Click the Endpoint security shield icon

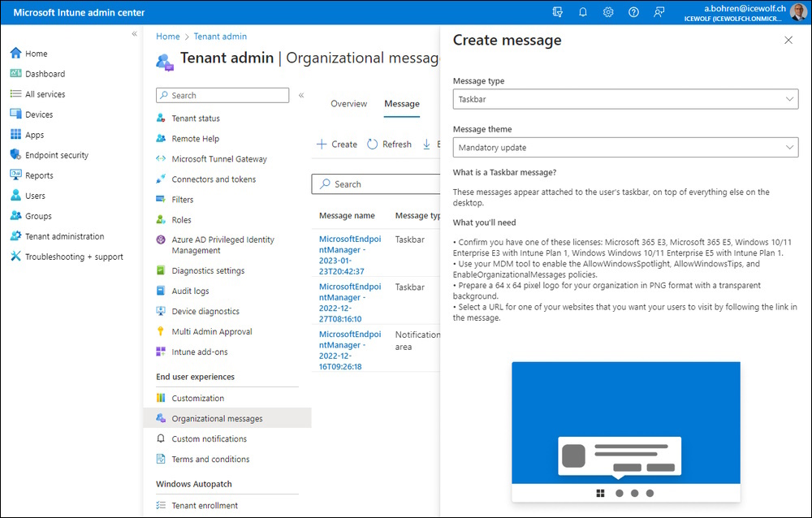tap(16, 154)
